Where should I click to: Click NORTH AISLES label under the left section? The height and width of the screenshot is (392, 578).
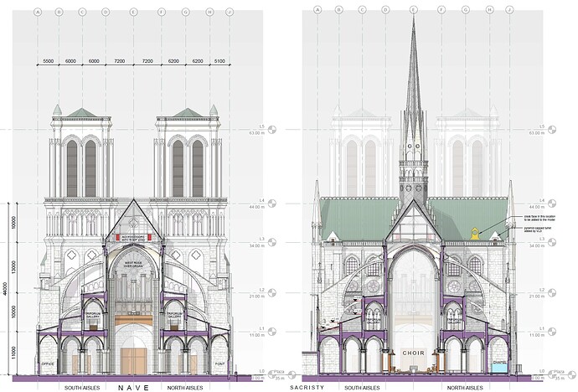185,388
